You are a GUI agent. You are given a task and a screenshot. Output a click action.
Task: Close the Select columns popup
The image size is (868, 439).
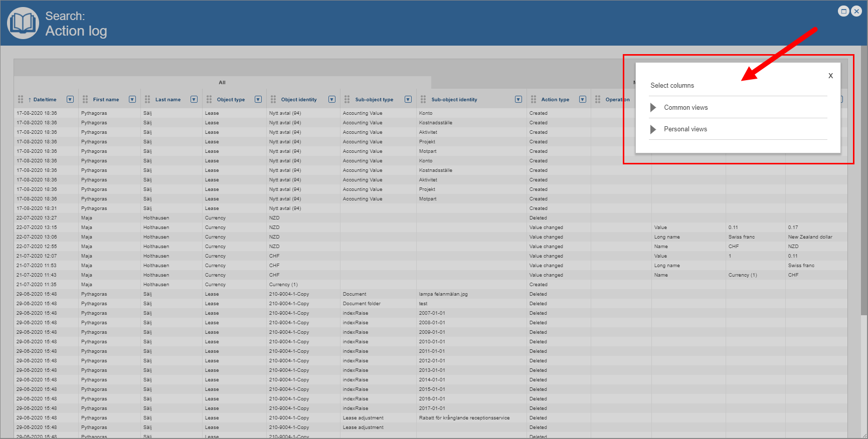830,76
